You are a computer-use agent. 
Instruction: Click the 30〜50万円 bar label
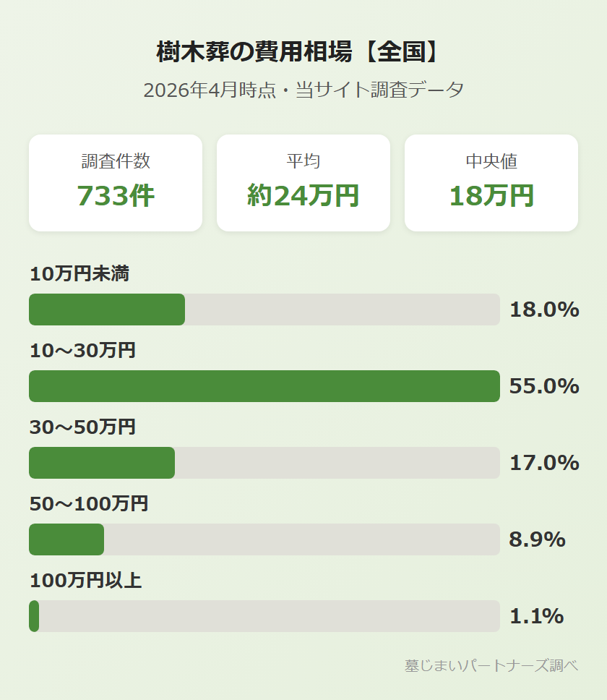82,427
